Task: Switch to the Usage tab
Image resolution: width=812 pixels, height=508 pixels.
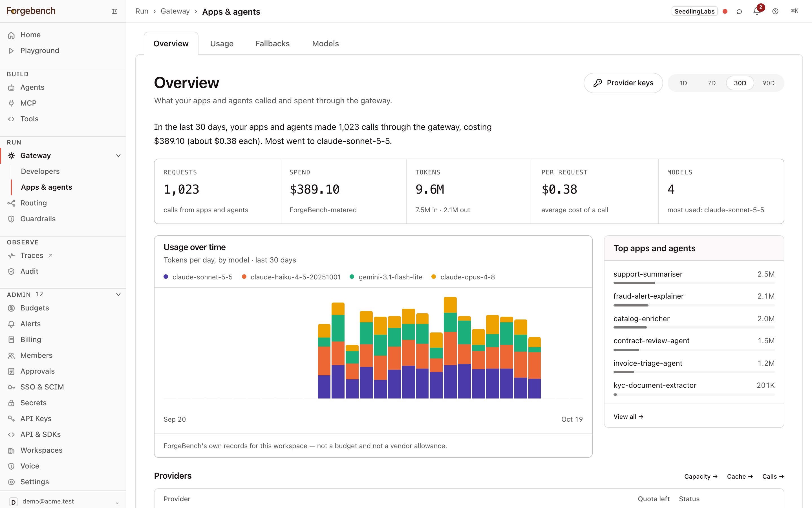Action: click(x=221, y=44)
